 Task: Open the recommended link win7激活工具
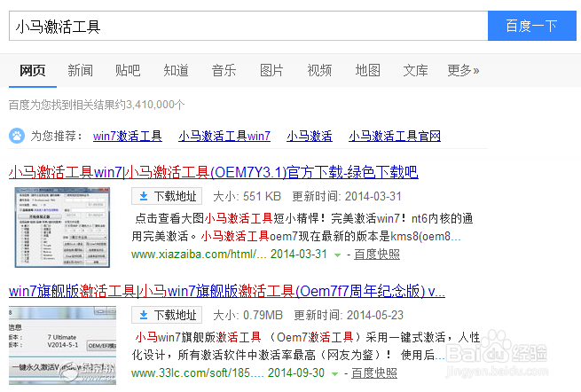[x=128, y=136]
